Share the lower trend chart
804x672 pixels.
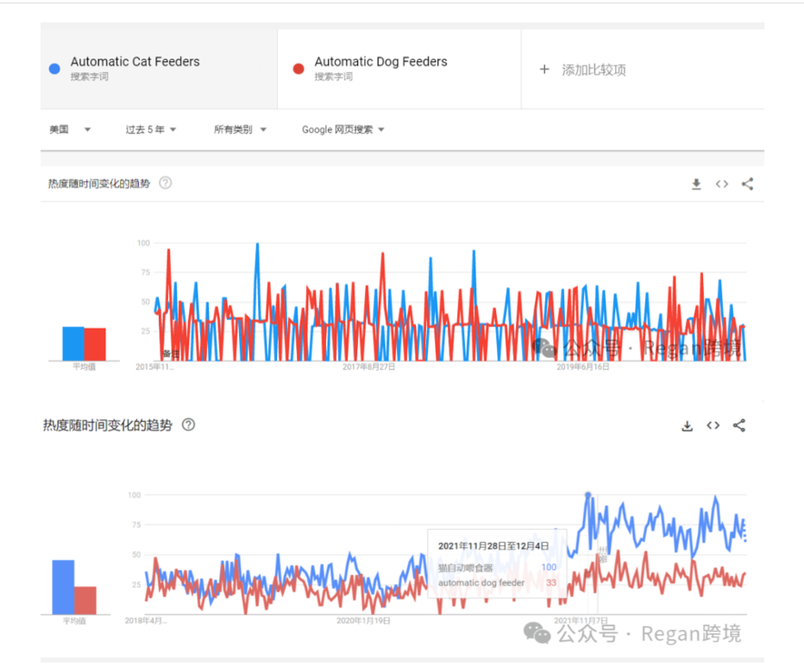(738, 425)
